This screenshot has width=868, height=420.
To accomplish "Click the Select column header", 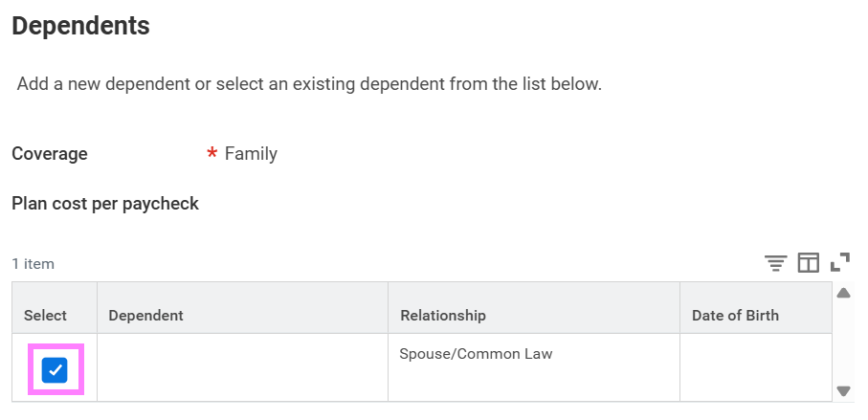I will pyautogui.click(x=46, y=316).
